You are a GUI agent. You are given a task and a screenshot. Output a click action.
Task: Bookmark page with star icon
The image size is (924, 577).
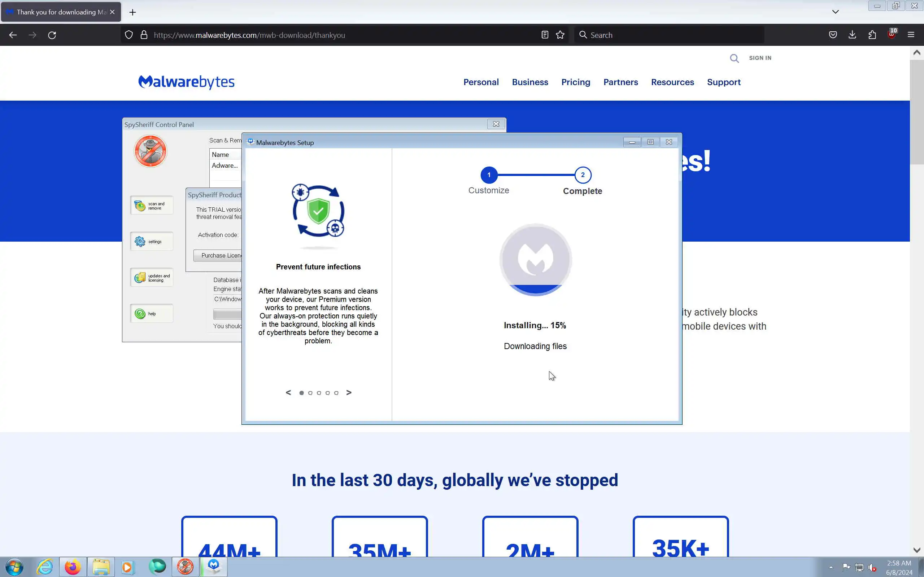560,35
